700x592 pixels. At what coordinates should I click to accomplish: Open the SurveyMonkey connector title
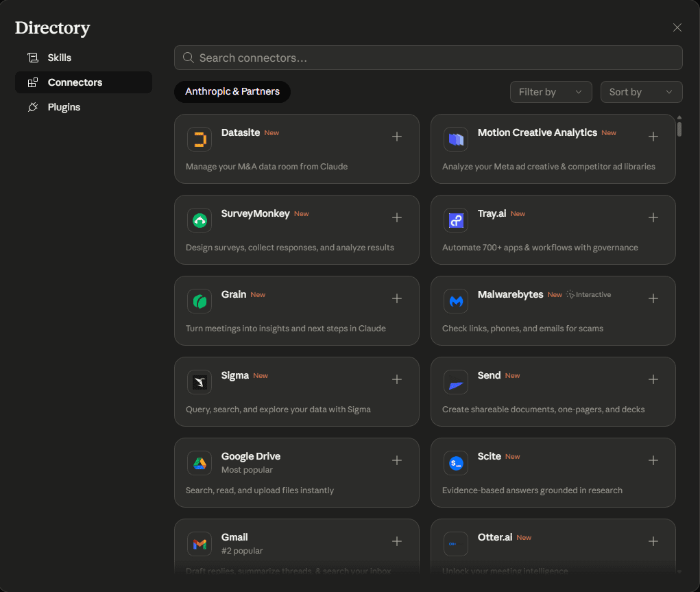[x=255, y=213]
